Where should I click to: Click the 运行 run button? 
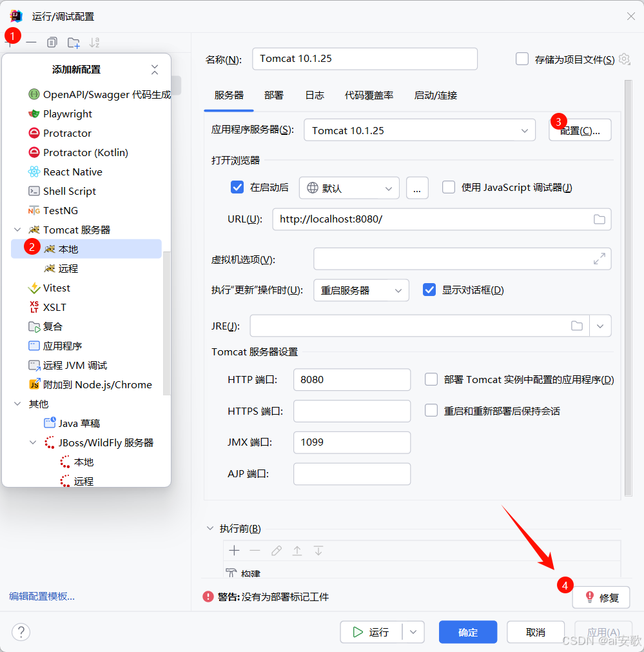pos(371,632)
